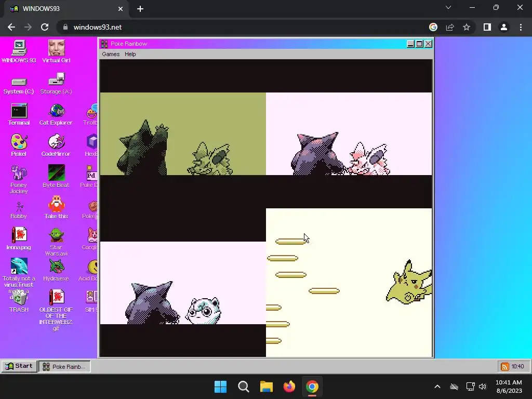Click the Chrome taskbar icon
The image size is (532, 399).
point(312,387)
